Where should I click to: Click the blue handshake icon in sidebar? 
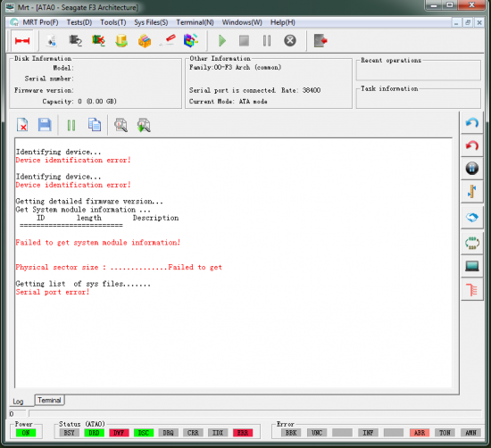[x=472, y=217]
